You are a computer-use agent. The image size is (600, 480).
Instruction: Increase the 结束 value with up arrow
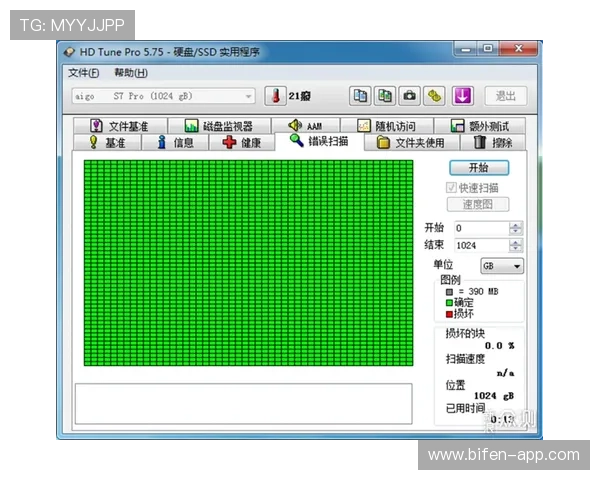click(515, 242)
